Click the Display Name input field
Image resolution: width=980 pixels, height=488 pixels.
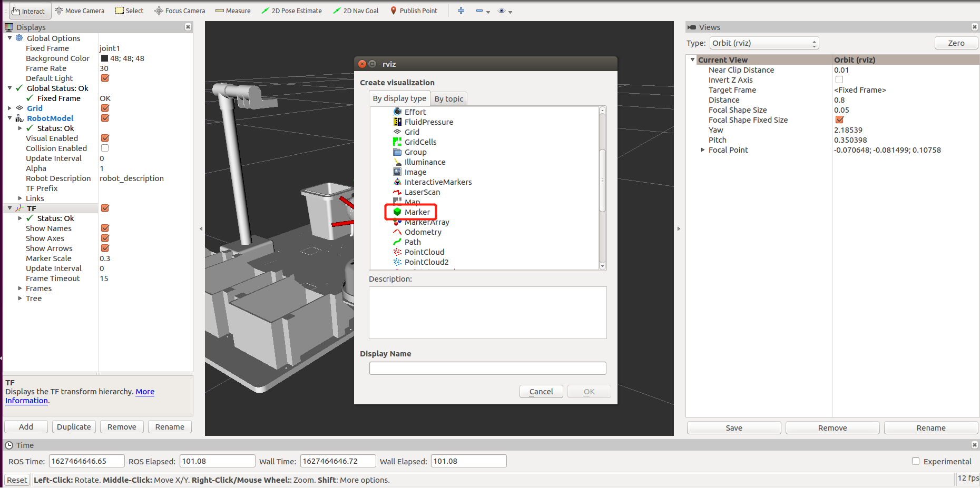click(x=488, y=368)
